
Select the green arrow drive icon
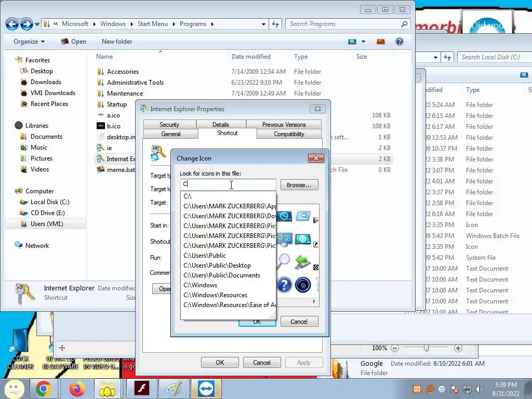tap(302, 262)
